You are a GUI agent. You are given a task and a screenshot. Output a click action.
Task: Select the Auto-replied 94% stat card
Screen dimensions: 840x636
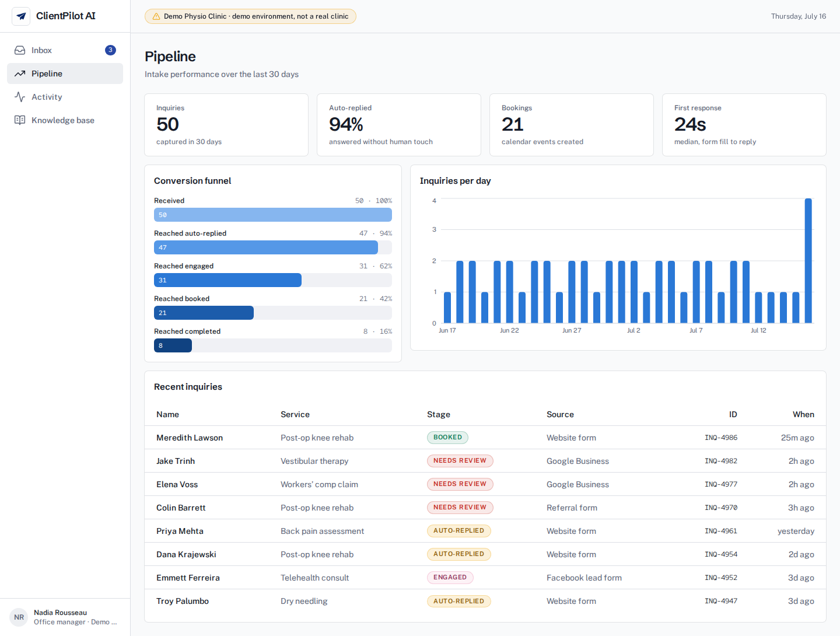coord(399,125)
